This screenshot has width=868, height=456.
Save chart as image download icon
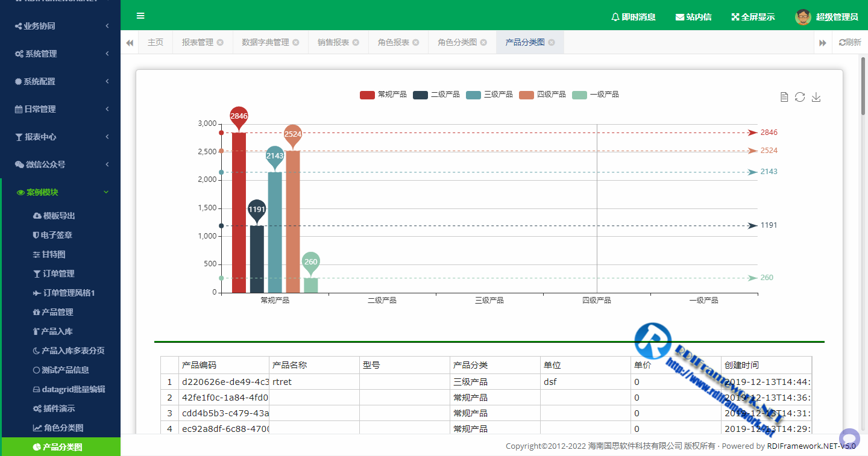point(816,97)
